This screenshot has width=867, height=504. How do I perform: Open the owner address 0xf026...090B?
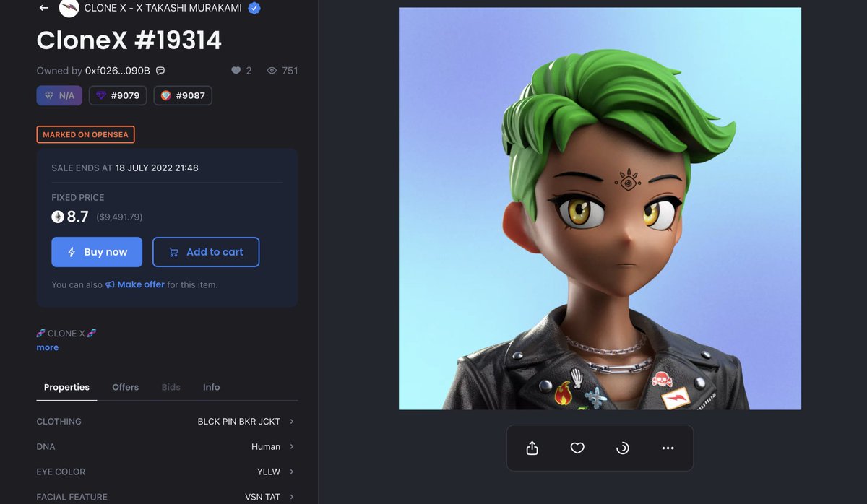[118, 71]
